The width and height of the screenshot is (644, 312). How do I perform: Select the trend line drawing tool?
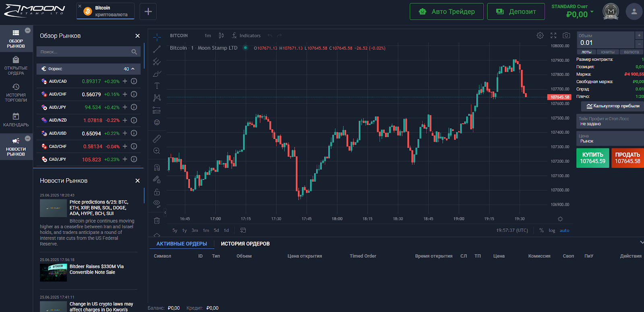click(157, 49)
